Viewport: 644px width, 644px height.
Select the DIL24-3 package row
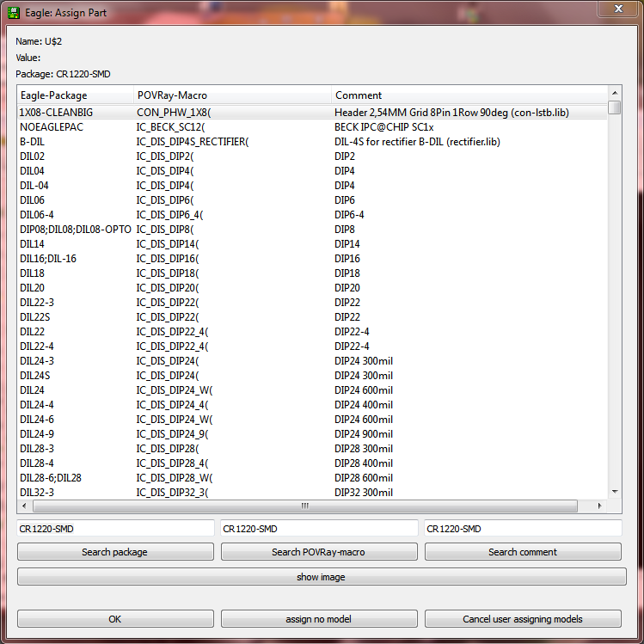coord(312,361)
